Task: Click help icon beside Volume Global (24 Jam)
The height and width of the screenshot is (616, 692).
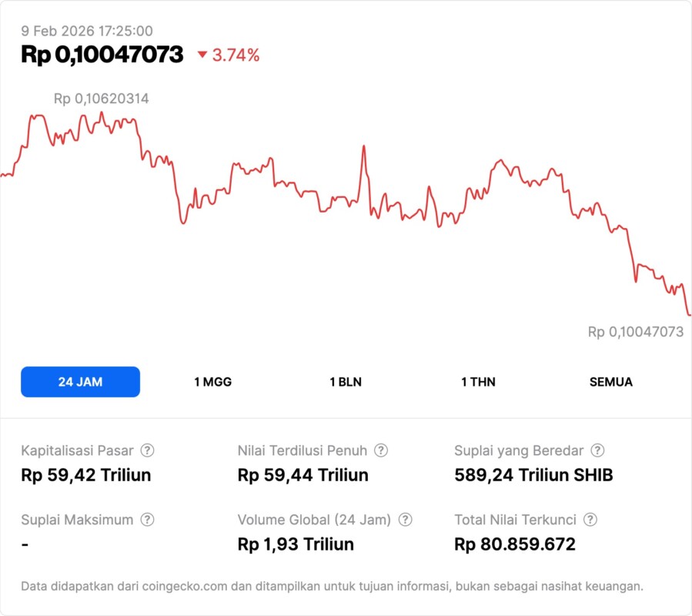Action: 406,520
